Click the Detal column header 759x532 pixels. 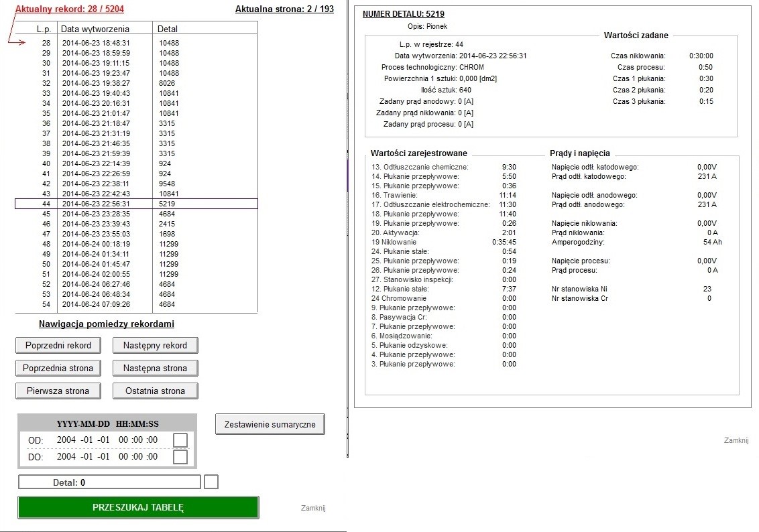pyautogui.click(x=168, y=29)
